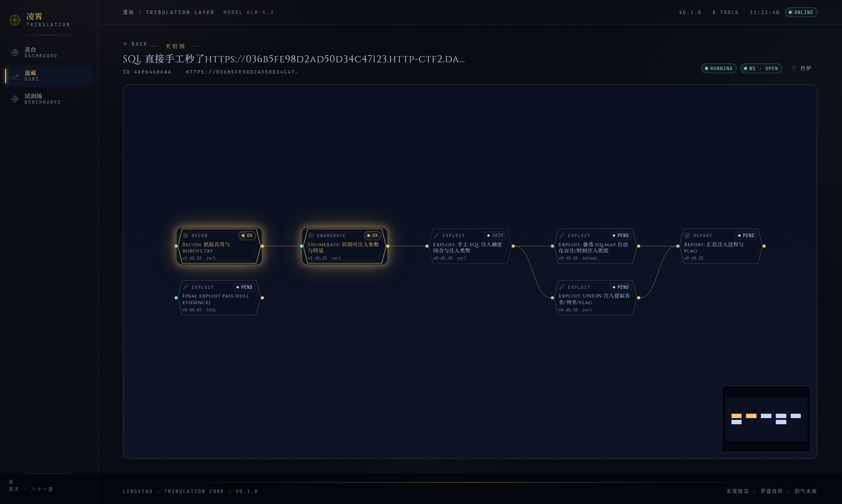Click the Enumerate node output port dot
The height and width of the screenshot is (504, 842).
tap(388, 246)
